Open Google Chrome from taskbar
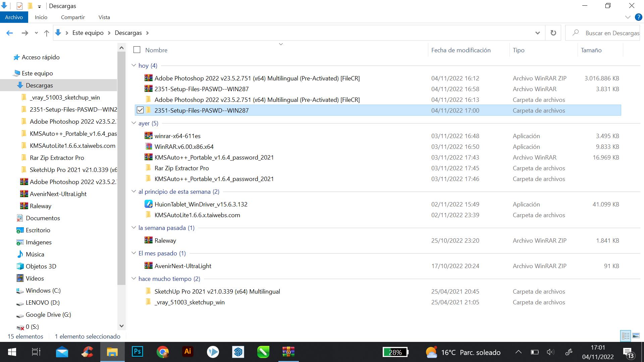 tap(163, 352)
